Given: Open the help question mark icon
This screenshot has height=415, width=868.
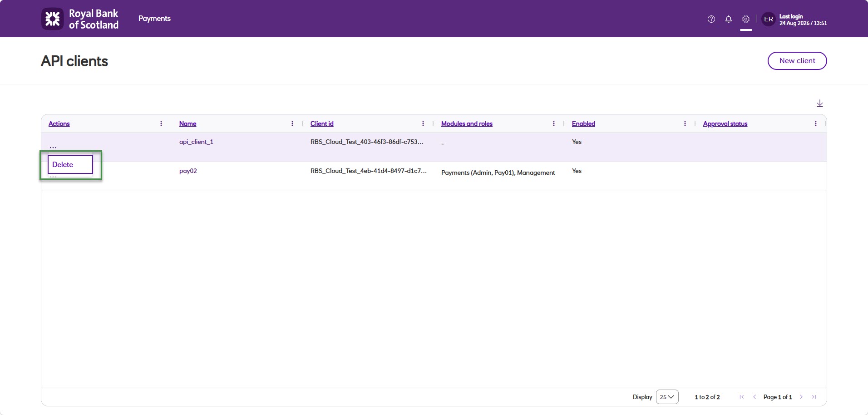Looking at the screenshot, I should click(711, 19).
